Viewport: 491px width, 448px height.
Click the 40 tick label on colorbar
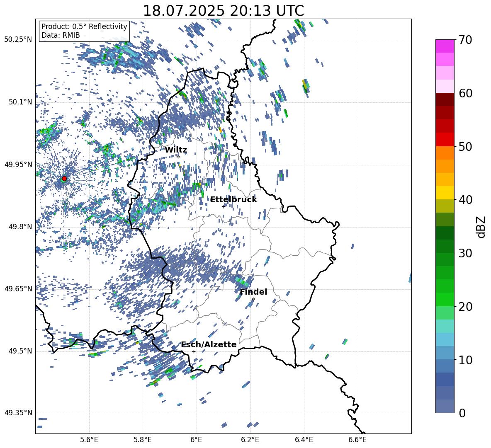coord(465,200)
